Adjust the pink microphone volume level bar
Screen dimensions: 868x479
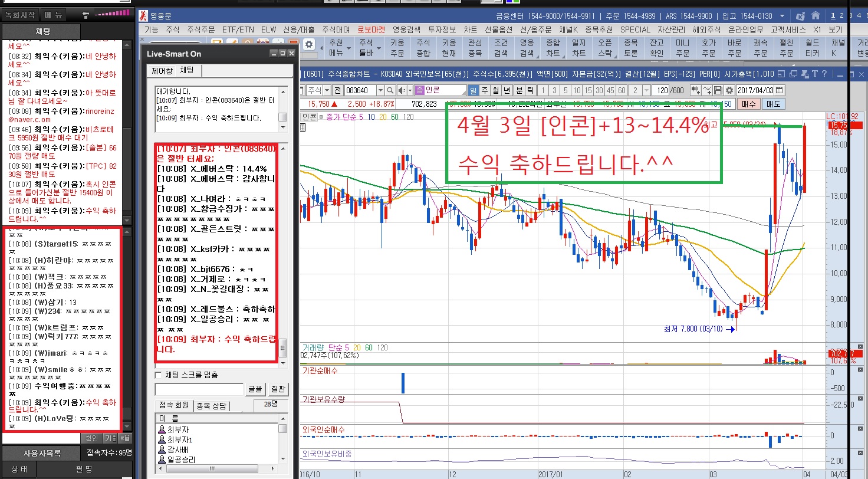[x=112, y=13]
